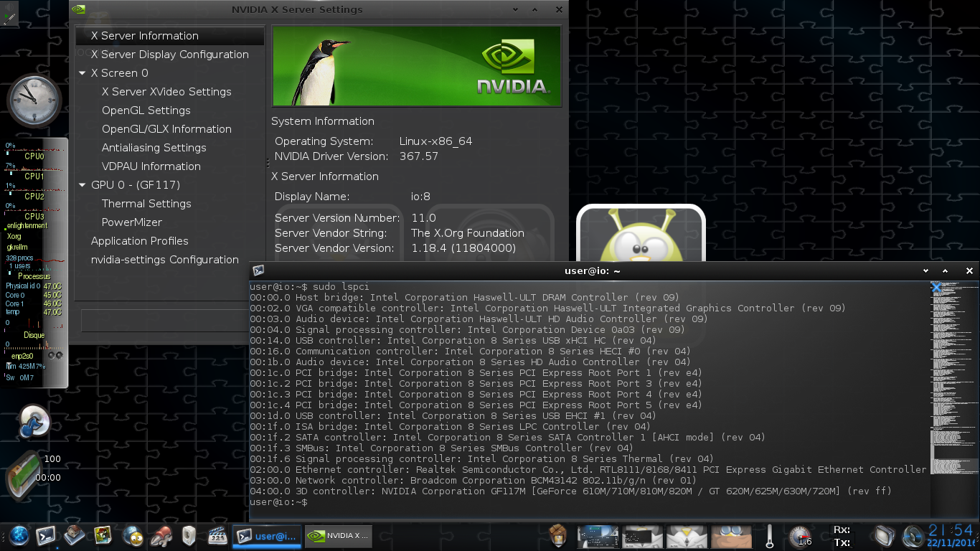980x551 pixels.
Task: Click the monitor display tray icon
Action: [x=885, y=536]
